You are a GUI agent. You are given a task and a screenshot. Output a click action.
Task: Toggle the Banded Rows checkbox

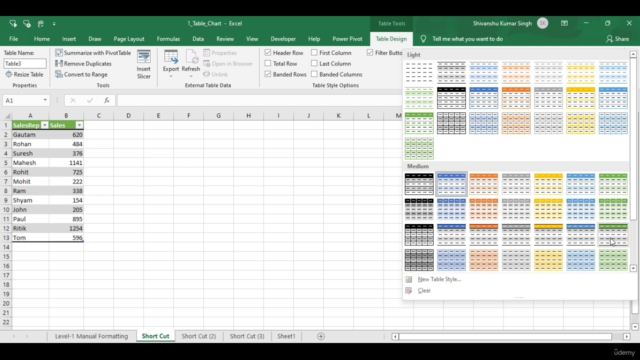coord(268,74)
